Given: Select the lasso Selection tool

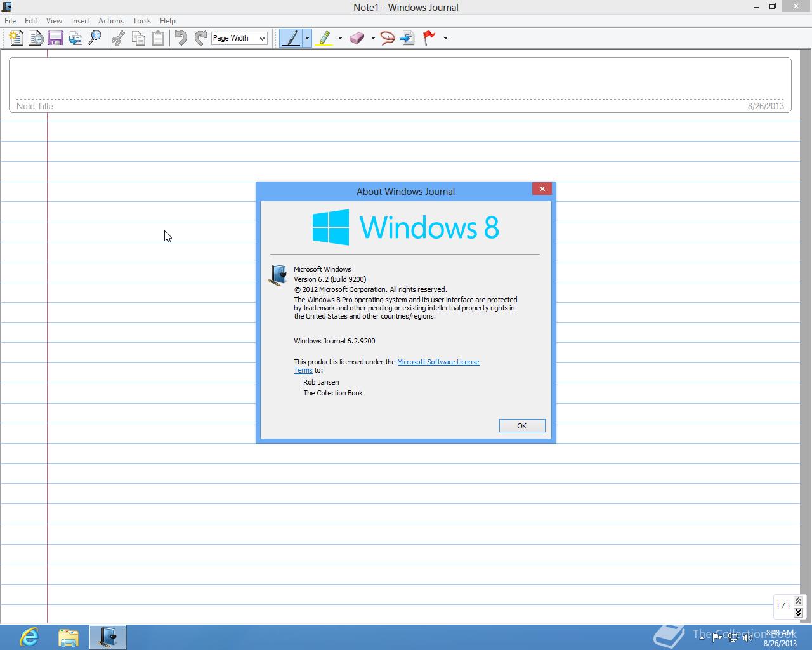Looking at the screenshot, I should (388, 38).
